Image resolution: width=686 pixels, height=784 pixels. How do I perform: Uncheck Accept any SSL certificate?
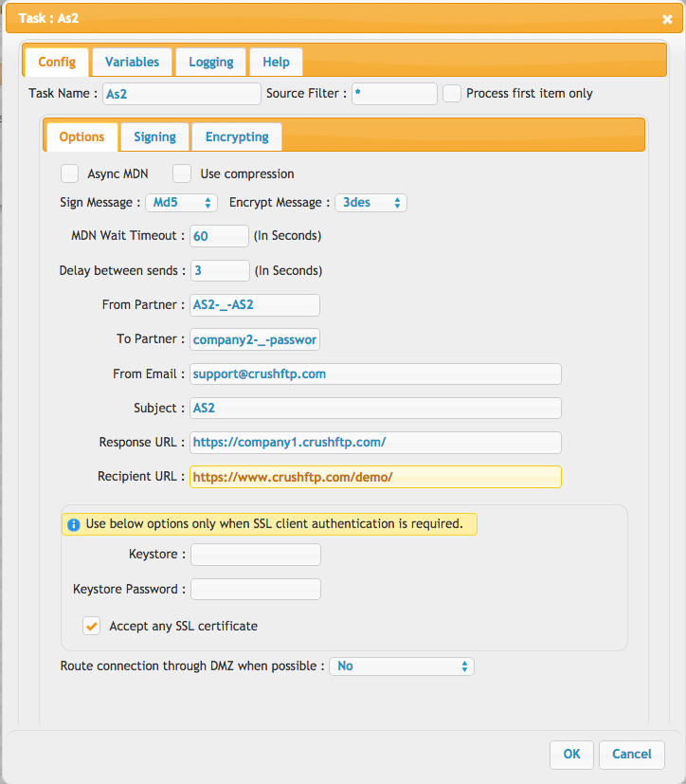point(91,626)
